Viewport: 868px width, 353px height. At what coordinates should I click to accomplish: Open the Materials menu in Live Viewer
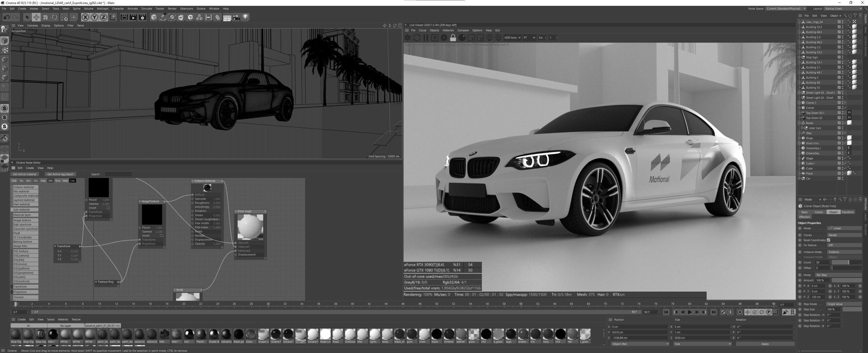(x=448, y=30)
